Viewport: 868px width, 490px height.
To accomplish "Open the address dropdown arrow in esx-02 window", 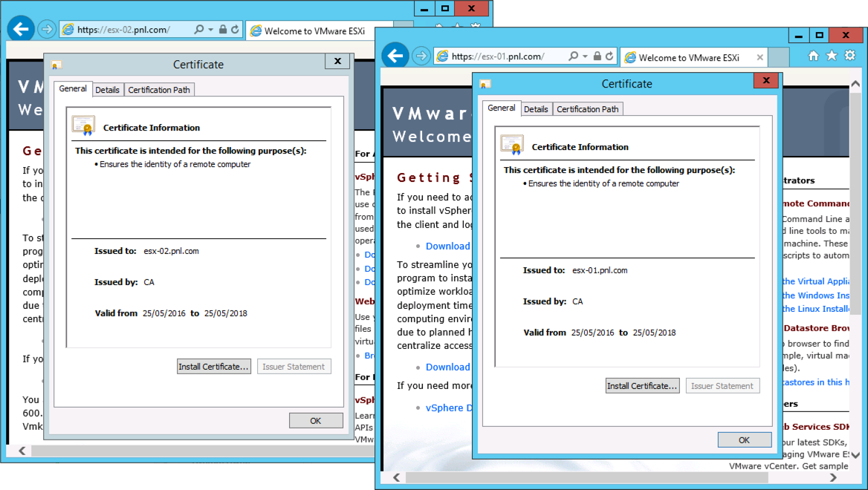I will click(x=211, y=30).
